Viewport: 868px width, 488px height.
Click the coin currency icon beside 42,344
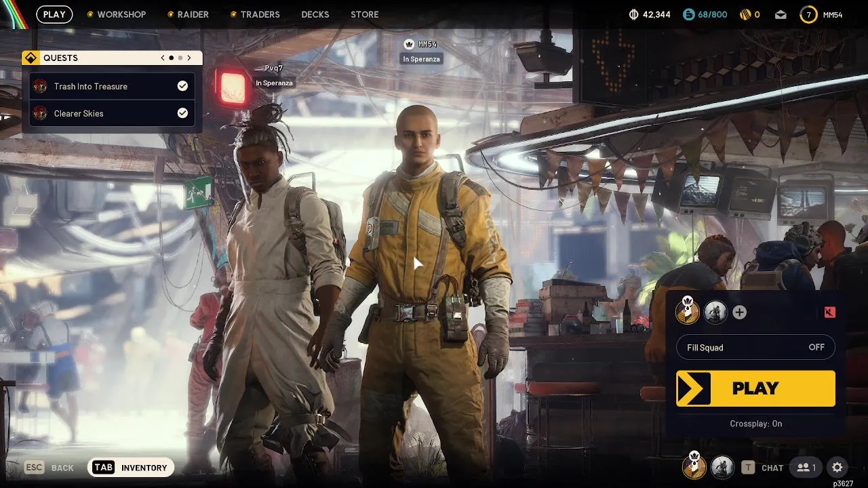[x=635, y=14]
